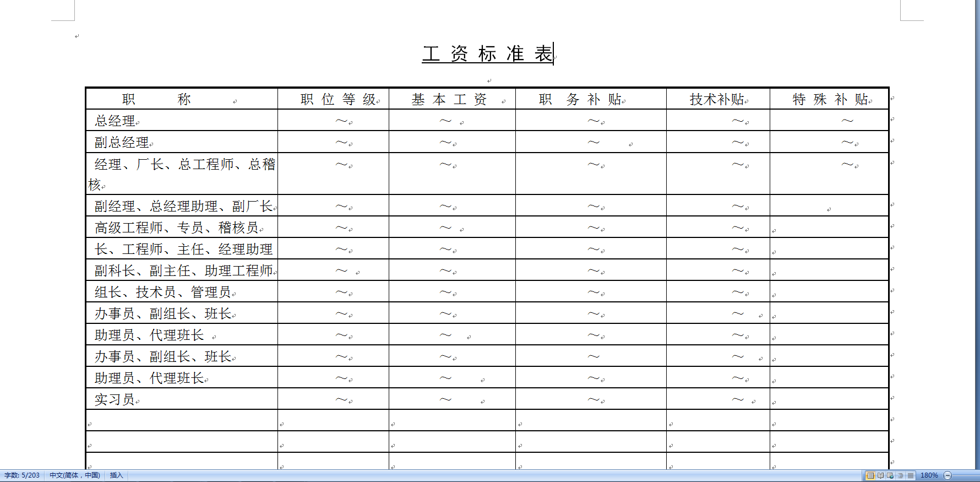The width and height of the screenshot is (980, 482).
Task: Toggle the 插入 insert mode indicator
Action: click(x=116, y=475)
